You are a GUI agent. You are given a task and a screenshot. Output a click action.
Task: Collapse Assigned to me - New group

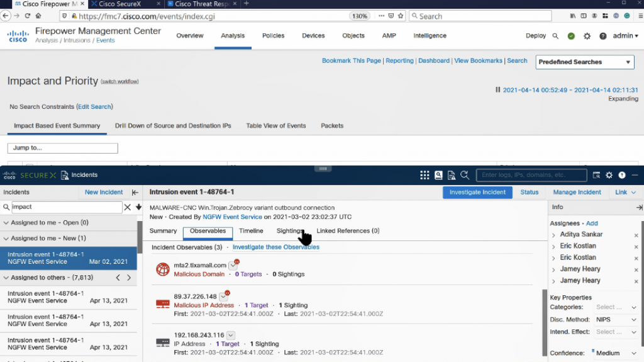pyautogui.click(x=6, y=239)
